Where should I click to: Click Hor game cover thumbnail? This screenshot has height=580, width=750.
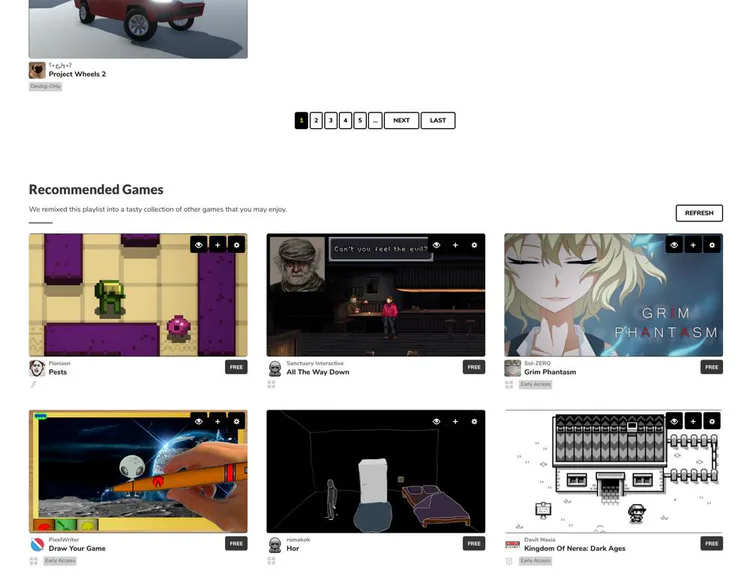pos(375,471)
